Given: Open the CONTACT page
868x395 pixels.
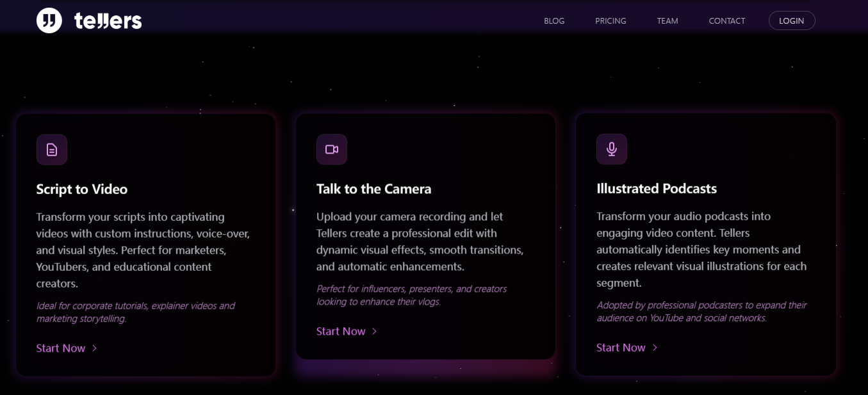Looking at the screenshot, I should coord(726,20).
